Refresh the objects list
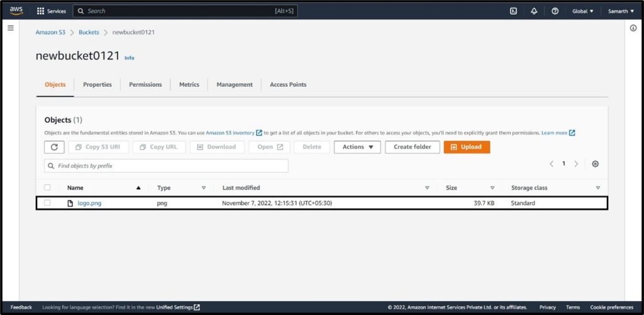The width and height of the screenshot is (644, 315). (x=54, y=147)
